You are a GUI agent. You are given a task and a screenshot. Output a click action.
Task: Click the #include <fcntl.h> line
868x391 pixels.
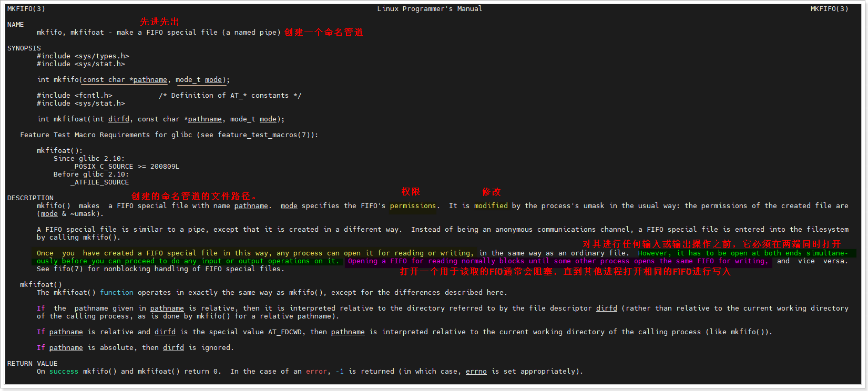coord(74,96)
